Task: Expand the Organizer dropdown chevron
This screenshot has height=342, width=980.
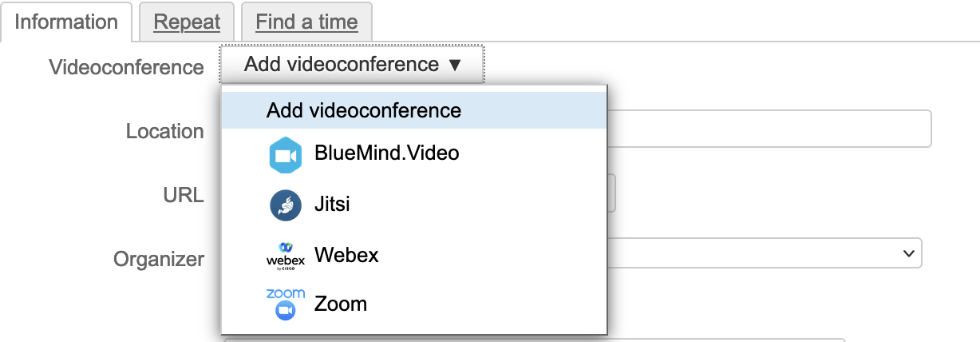Action: (907, 253)
